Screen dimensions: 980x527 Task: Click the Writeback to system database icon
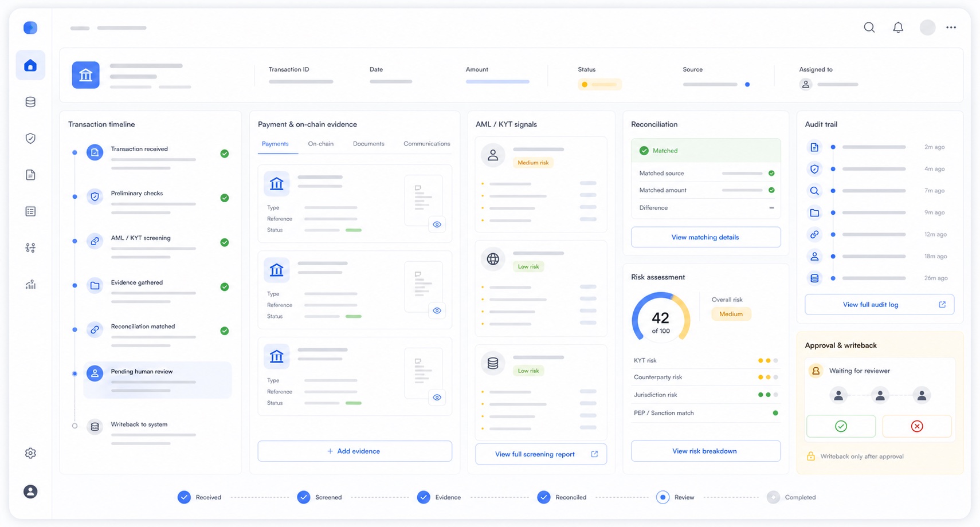[x=95, y=427]
